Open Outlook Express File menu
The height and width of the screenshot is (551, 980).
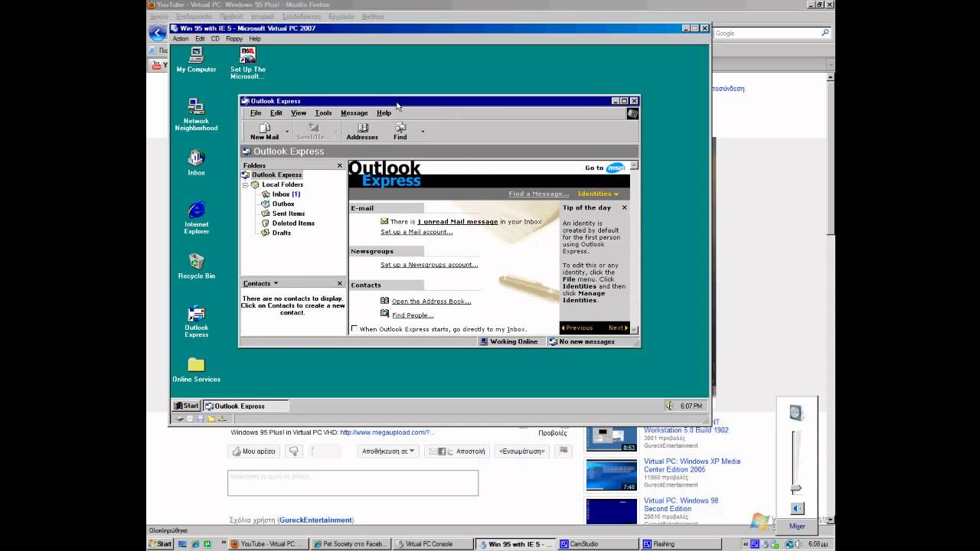pos(256,112)
